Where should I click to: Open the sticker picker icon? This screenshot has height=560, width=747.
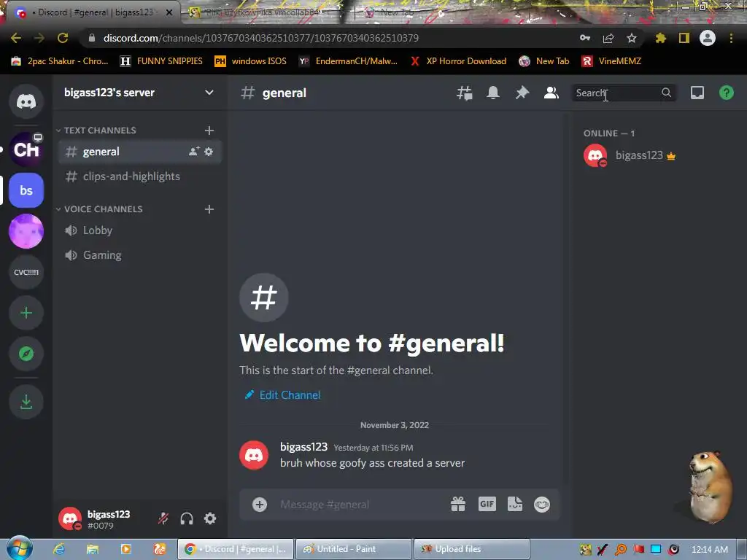515,505
